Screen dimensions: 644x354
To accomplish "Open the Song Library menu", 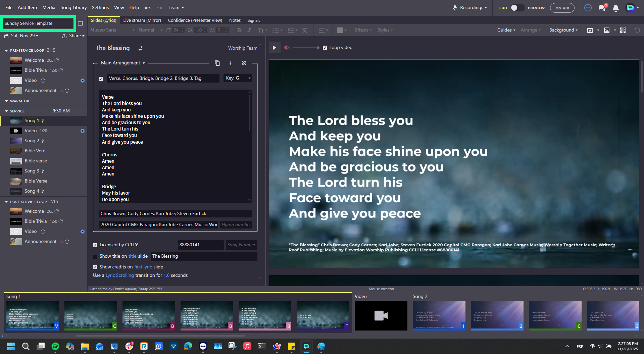I will click(73, 7).
